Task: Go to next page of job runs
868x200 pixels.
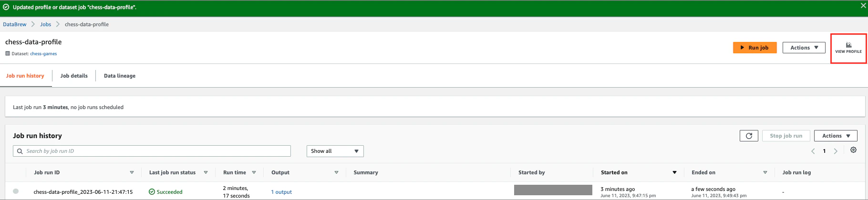Action: point(836,151)
